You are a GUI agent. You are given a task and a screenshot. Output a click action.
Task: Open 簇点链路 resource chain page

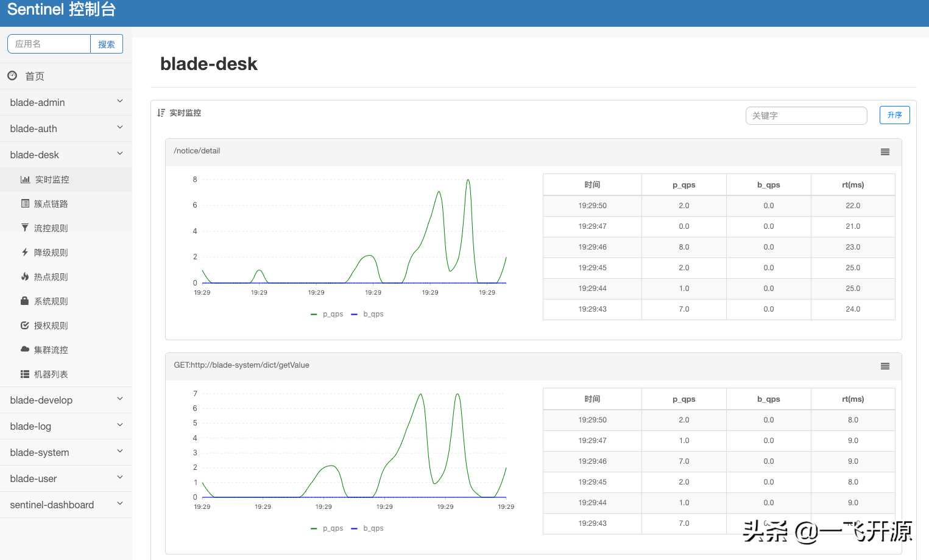pos(66,204)
